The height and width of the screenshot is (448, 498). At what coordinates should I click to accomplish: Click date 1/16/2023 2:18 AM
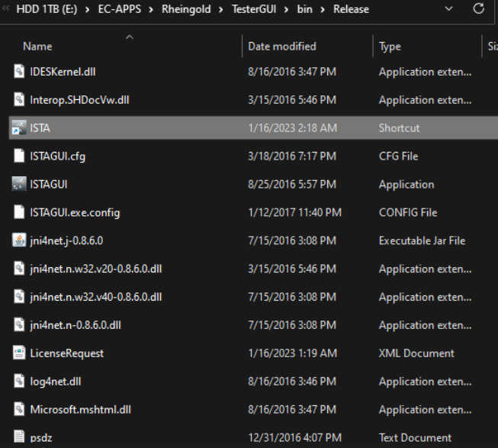[x=292, y=128]
